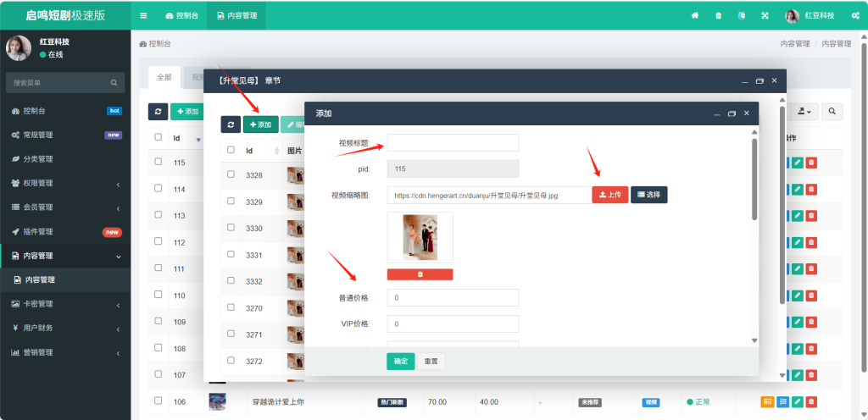Check the checkbox for row 3328
Viewport: 868px width, 420px height.
231,174
